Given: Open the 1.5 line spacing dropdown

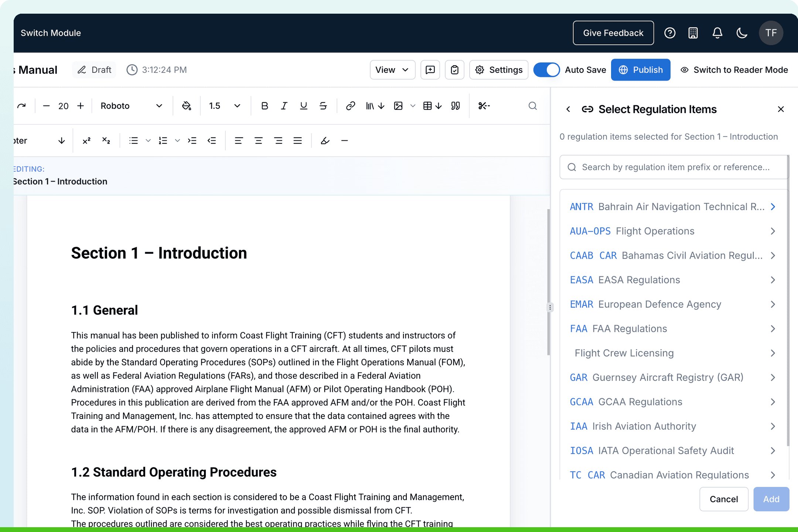Looking at the screenshot, I should (x=225, y=106).
